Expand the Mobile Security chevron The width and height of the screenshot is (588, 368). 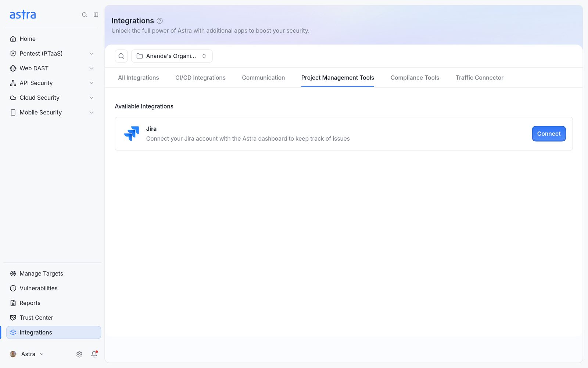(92, 112)
